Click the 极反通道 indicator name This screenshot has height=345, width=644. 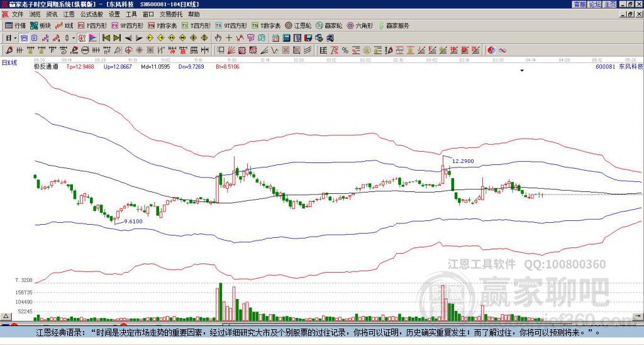click(x=46, y=66)
